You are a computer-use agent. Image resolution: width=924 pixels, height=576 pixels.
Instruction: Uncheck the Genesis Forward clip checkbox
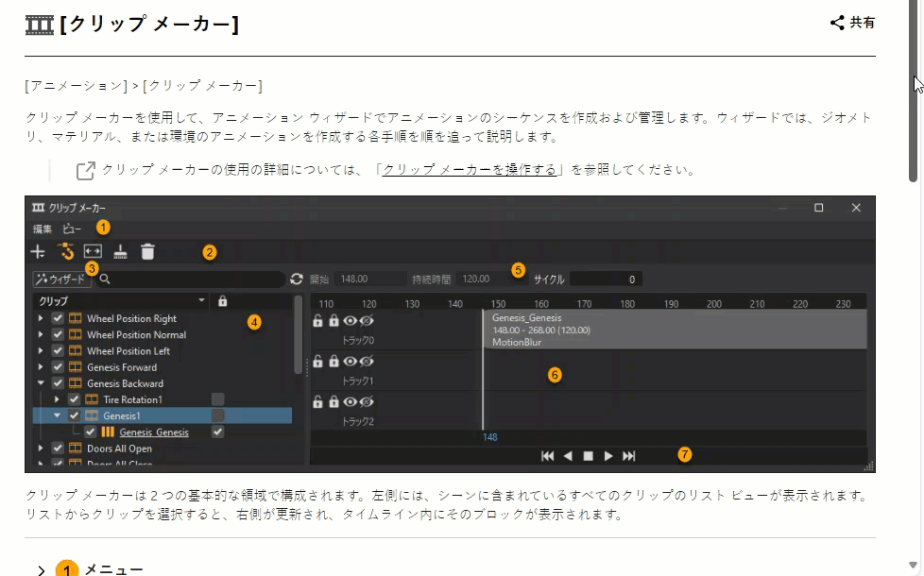click(56, 366)
